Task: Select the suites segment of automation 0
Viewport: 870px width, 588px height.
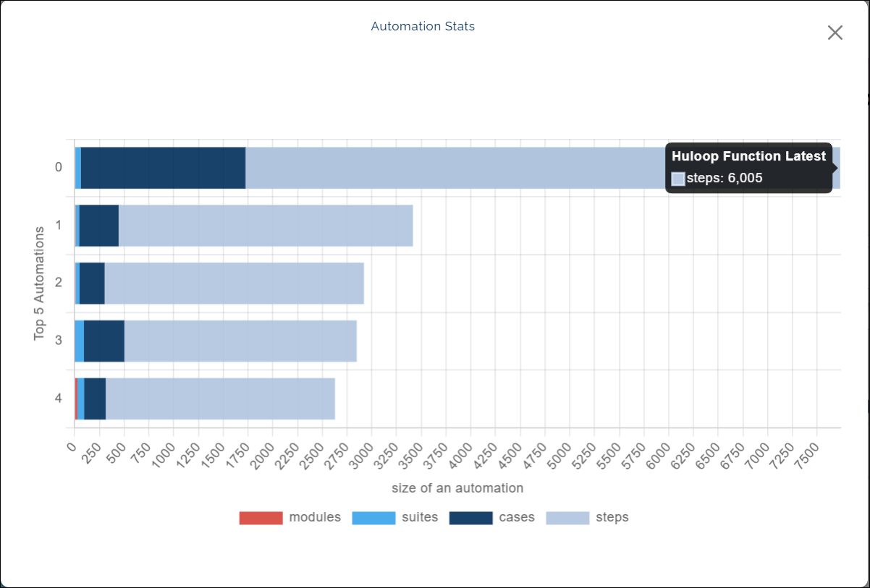Action: (x=78, y=168)
